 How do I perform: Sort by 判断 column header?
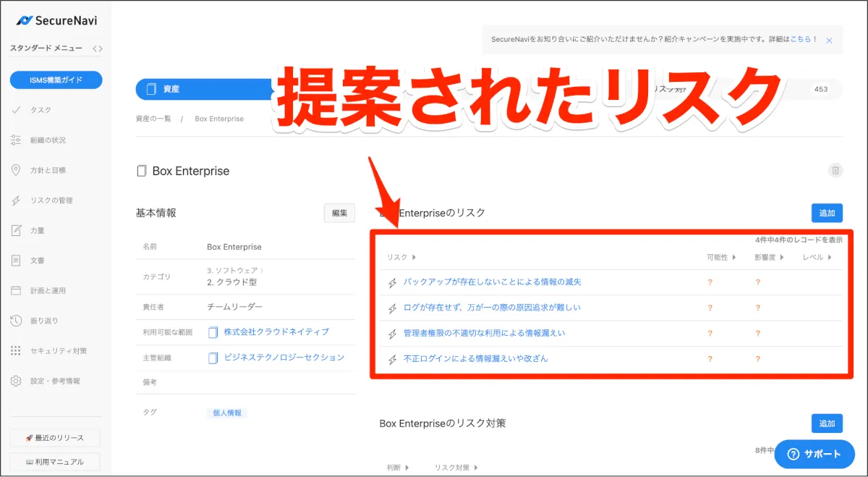[397, 468]
